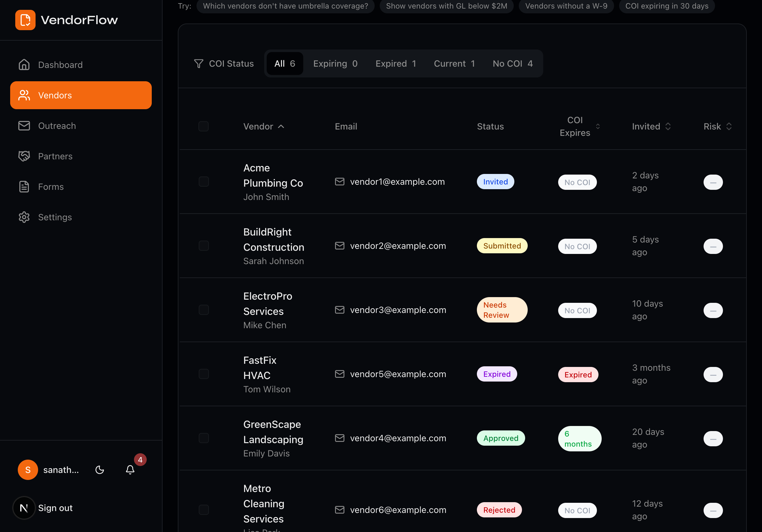Image resolution: width=762 pixels, height=532 pixels.
Task: Toggle the Vendor column sort chevron
Action: tap(281, 126)
